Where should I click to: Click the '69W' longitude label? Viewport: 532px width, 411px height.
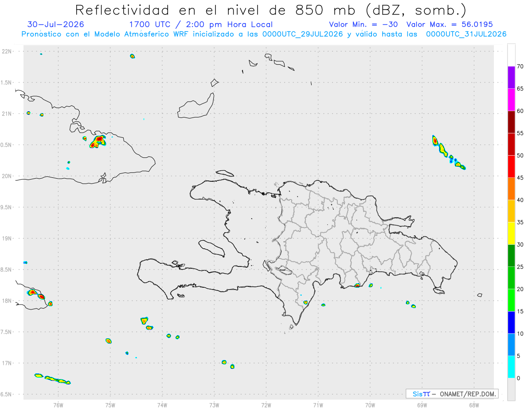pyautogui.click(x=422, y=405)
